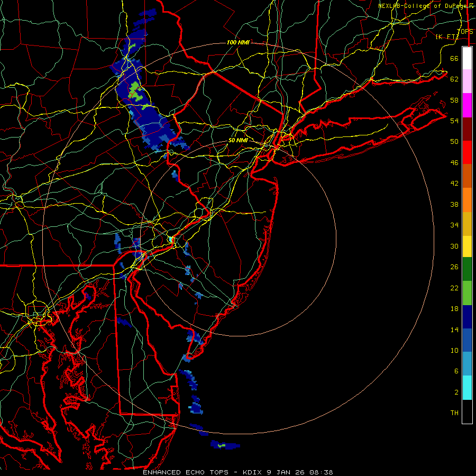Click the "26" legend scale value
This screenshot has height=476, width=476.
pyautogui.click(x=454, y=267)
